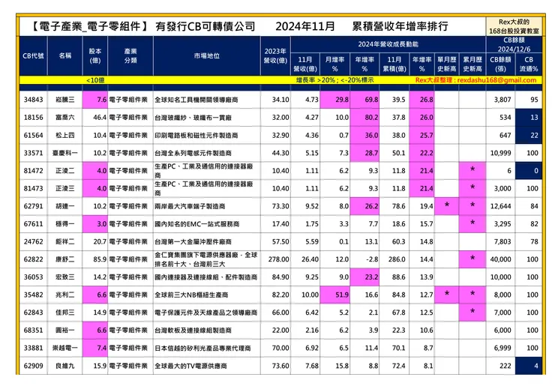Select CB code 62909
The image size is (555, 392).
click(x=33, y=366)
